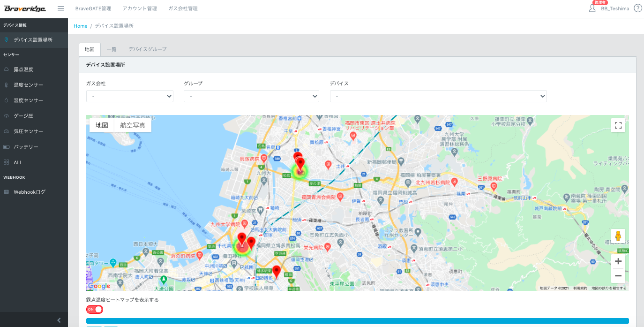Open the ゲージ圧 gauge page
Viewport: 644px width, 327px height.
[34, 116]
